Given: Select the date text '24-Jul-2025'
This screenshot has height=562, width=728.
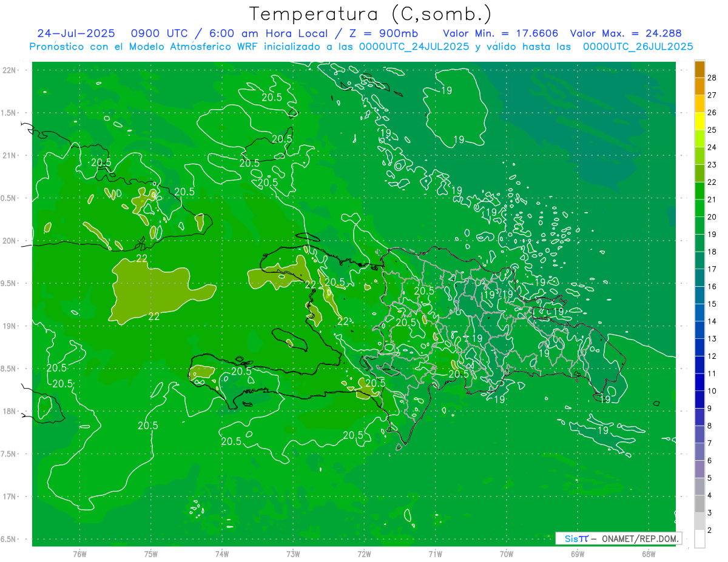Looking at the screenshot, I should 76,33.
